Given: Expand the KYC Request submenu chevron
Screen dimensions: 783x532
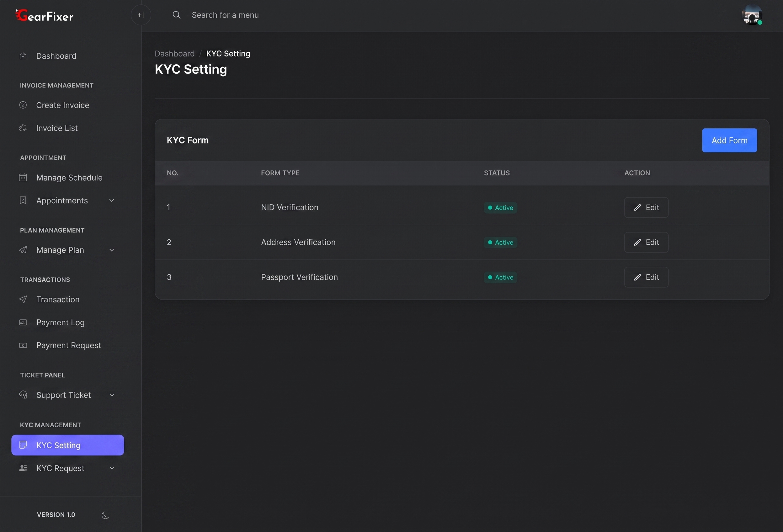Looking at the screenshot, I should click(112, 468).
